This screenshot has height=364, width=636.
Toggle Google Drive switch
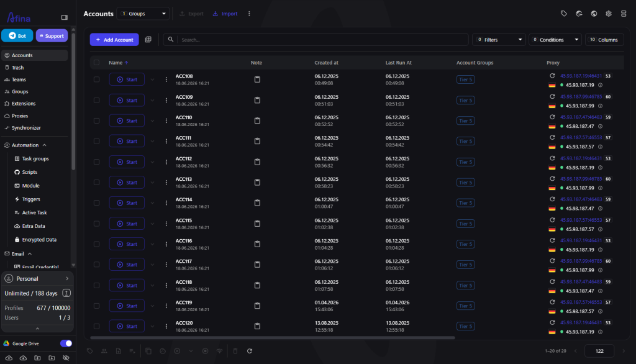[x=66, y=344]
